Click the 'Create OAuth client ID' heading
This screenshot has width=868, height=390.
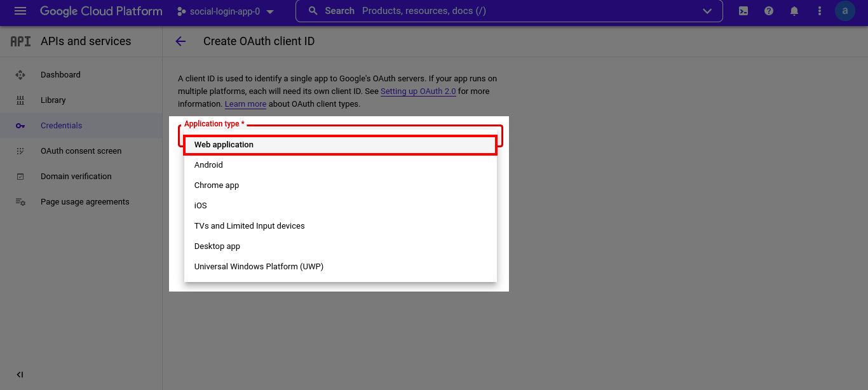point(259,41)
